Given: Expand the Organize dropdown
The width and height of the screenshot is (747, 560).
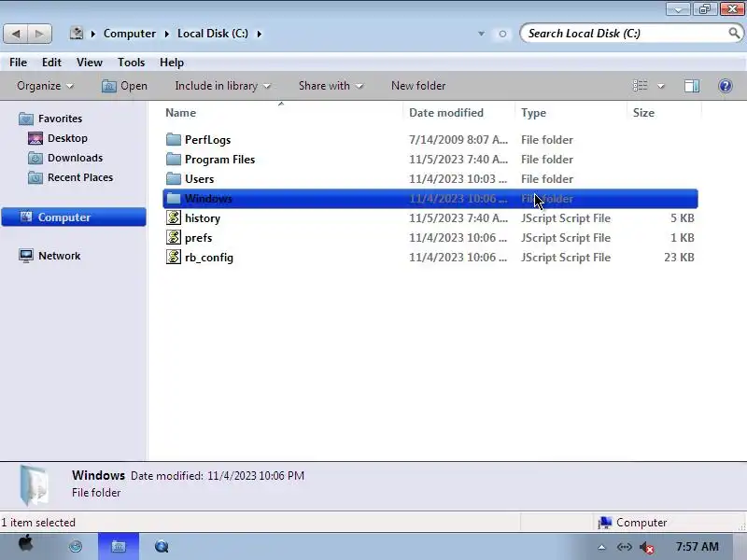Looking at the screenshot, I should click(x=45, y=86).
